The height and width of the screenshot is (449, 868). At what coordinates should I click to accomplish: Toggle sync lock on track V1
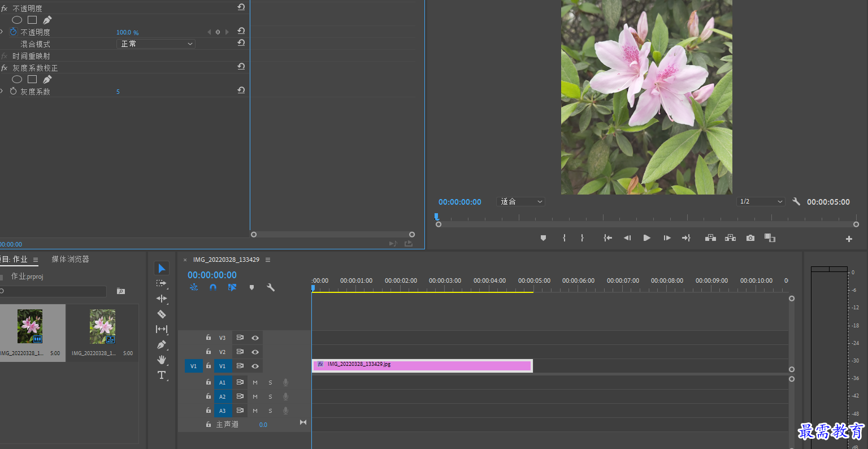pyautogui.click(x=240, y=366)
